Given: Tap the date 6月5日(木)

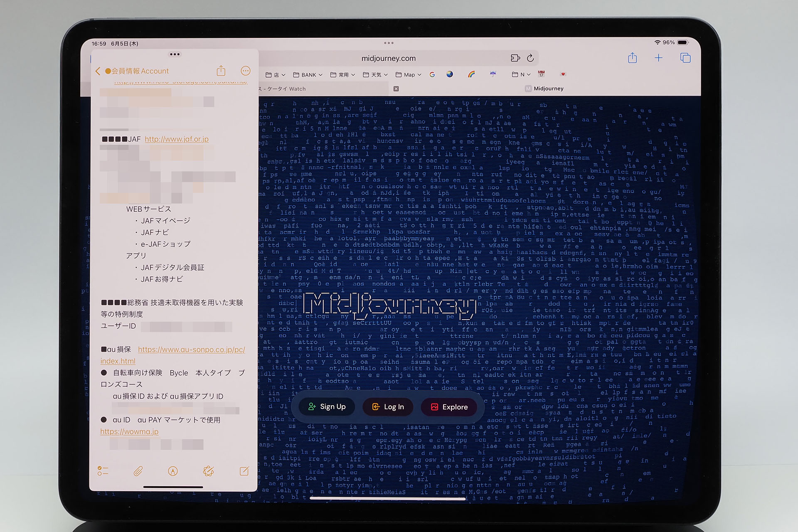Looking at the screenshot, I should point(125,44).
